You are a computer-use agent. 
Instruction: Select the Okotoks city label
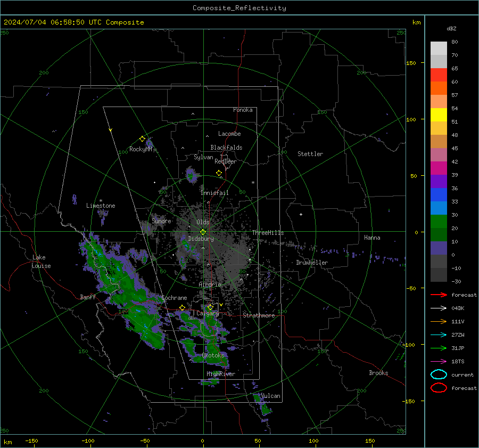point(213,355)
